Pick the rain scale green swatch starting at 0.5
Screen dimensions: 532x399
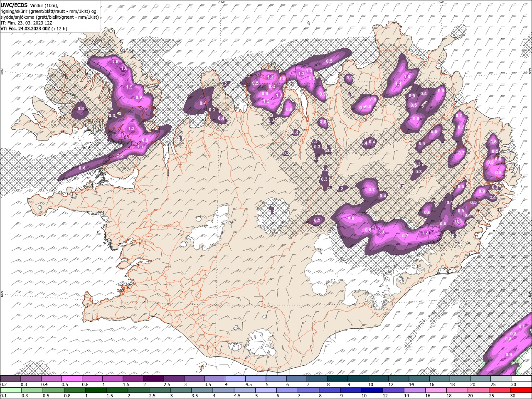click(x=53, y=390)
